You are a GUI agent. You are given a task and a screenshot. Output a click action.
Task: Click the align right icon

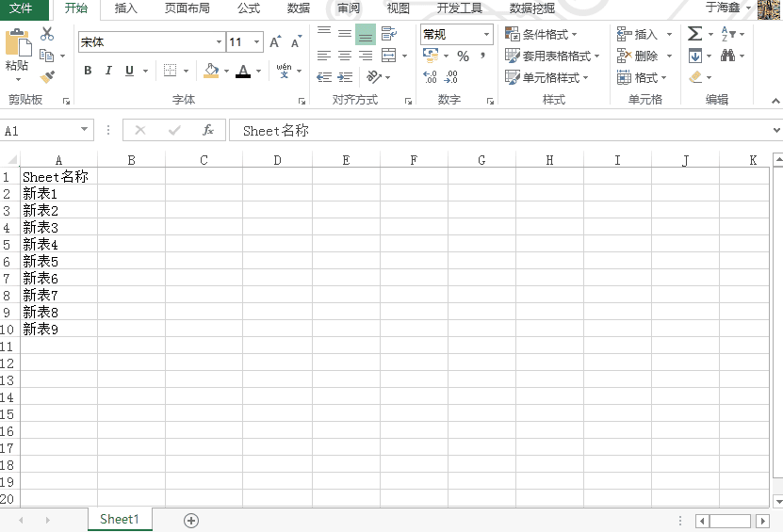(366, 56)
